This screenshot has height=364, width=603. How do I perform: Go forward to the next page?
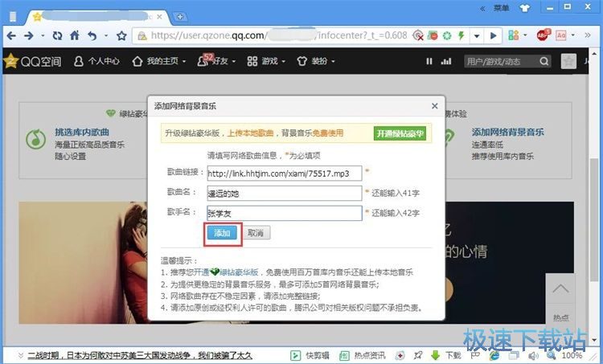pos(29,35)
